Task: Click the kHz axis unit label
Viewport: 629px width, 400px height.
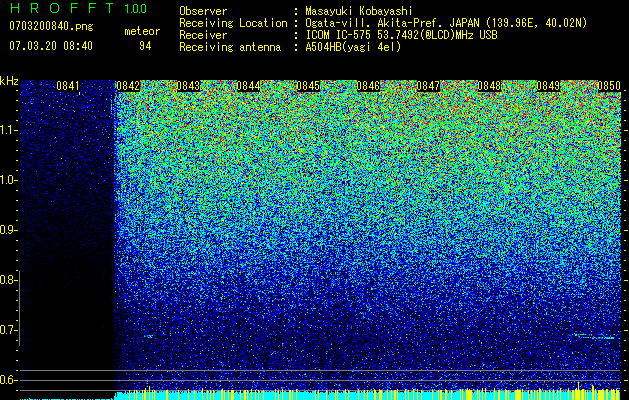Action: 9,81
